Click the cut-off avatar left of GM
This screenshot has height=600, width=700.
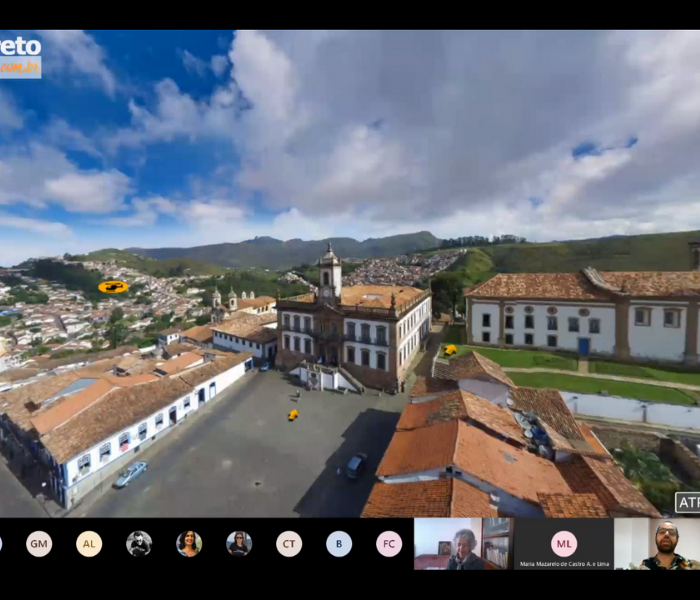point(2,543)
